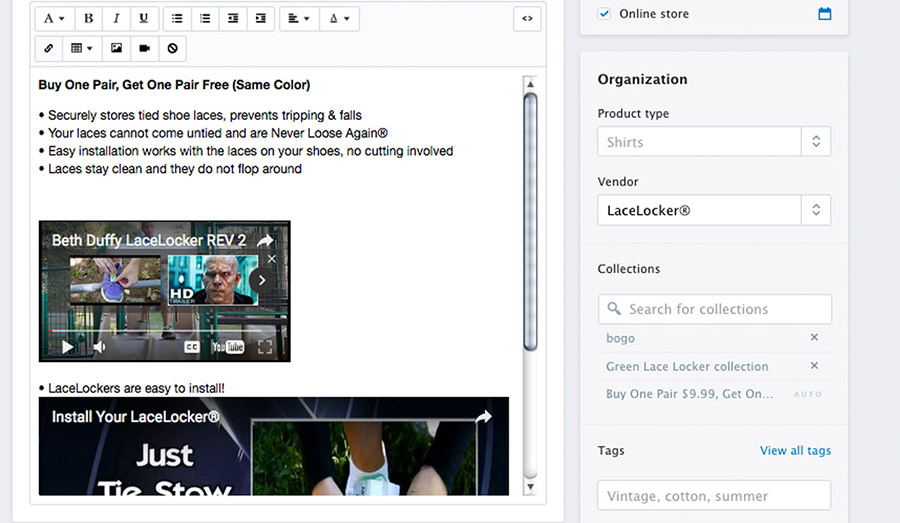Screen dimensions: 900x523
Task: Insert a video into the description
Action: (144, 48)
